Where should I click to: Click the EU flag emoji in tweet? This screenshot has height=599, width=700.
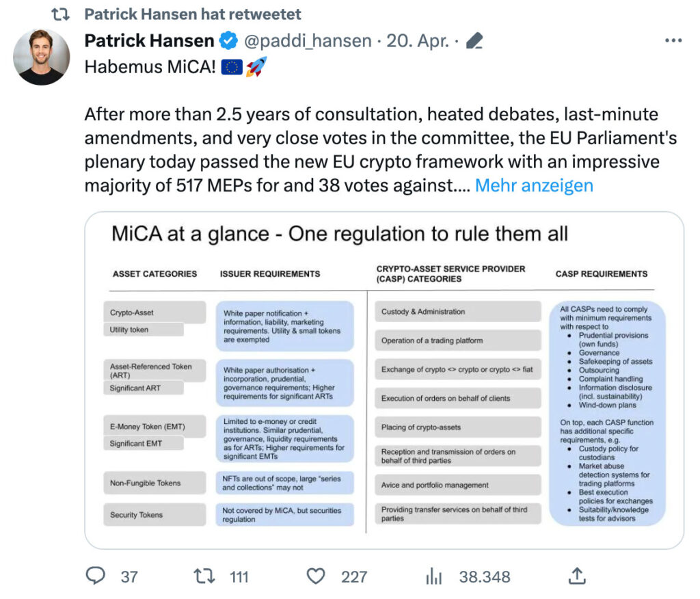(x=232, y=67)
